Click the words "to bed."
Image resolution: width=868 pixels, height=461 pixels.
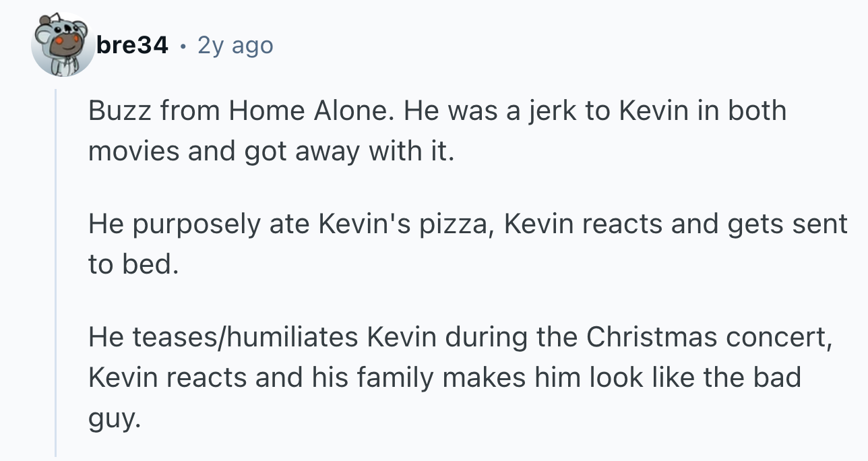(133, 264)
